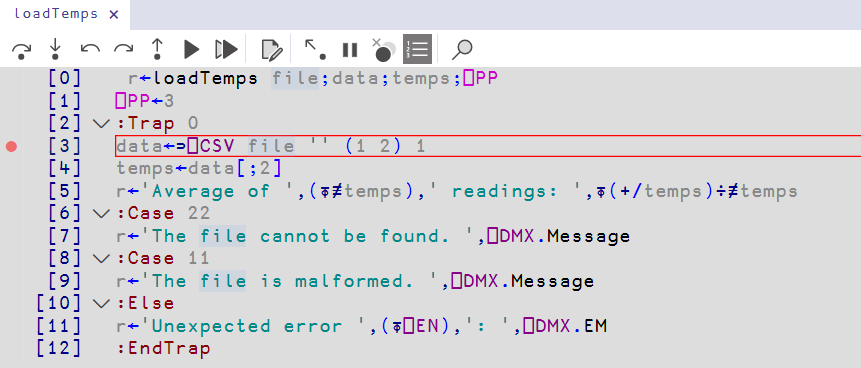Image resolution: width=861 pixels, height=368 pixels.
Task: Click line number [0]
Action: 65,79
